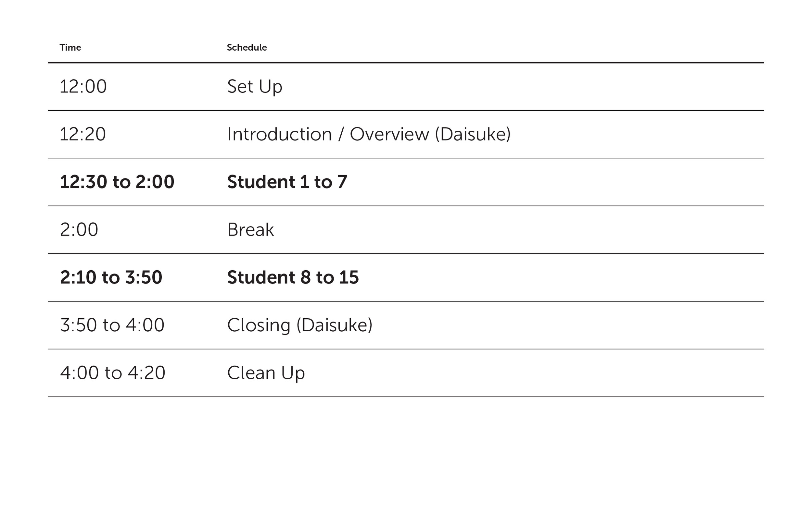Select the 12:20 time cell
The height and width of the screenshot is (525, 812).
[83, 134]
